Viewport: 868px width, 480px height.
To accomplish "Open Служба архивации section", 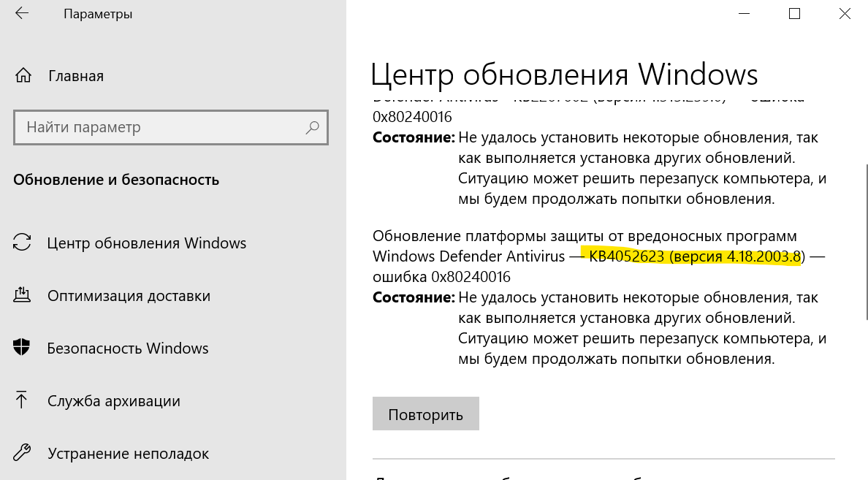I will tap(114, 401).
